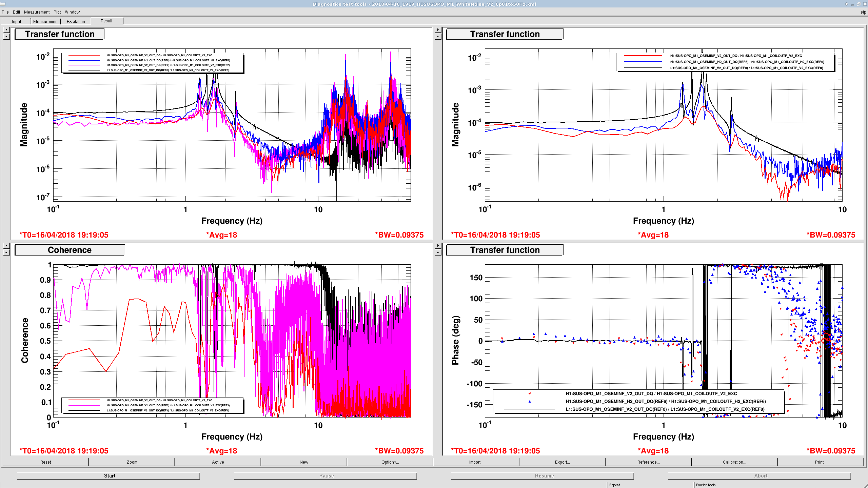Open the Measurement menu in the menu bar
Image resolution: width=868 pixels, height=488 pixels.
pos(37,12)
